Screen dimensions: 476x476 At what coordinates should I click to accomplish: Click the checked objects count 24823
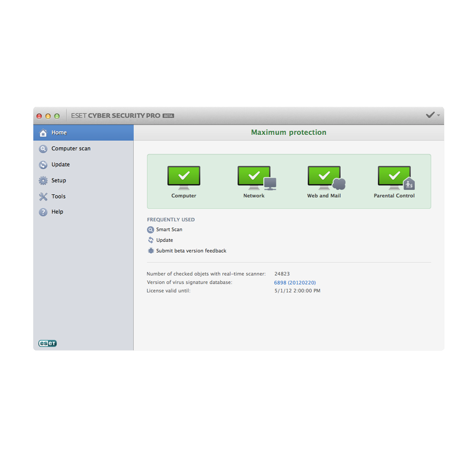point(282,274)
